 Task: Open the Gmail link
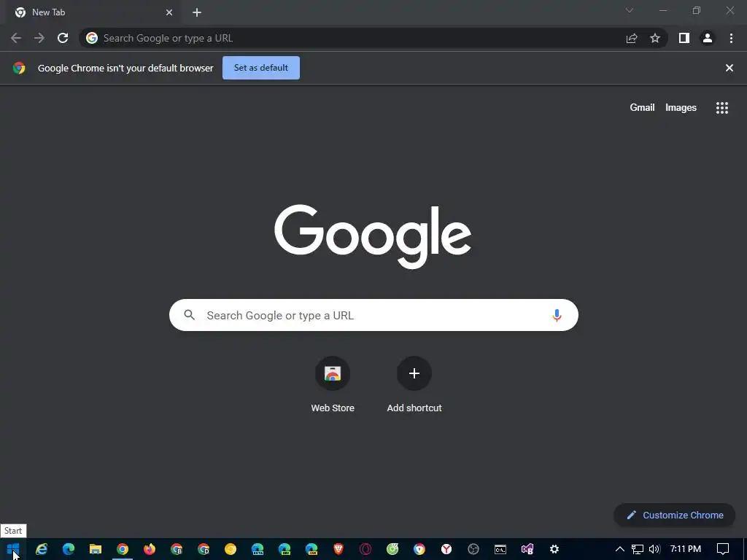pos(642,108)
